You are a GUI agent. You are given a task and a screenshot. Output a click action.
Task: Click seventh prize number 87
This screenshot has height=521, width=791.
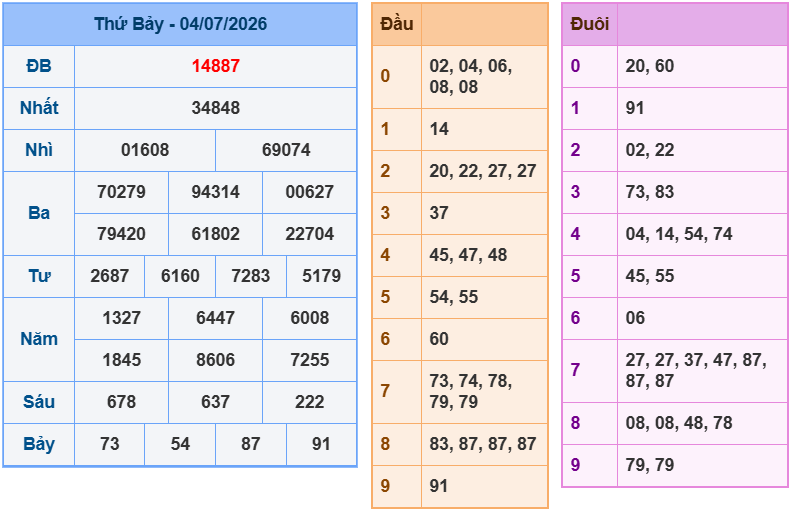(251, 444)
